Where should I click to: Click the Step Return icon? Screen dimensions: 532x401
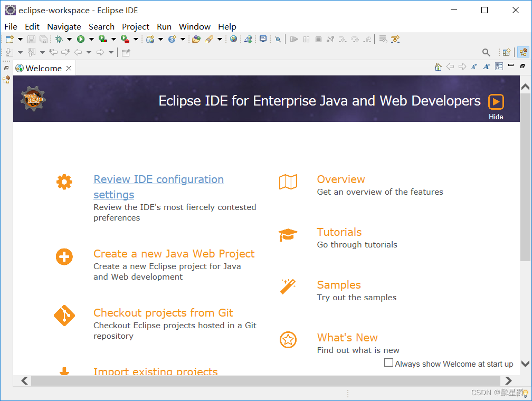pyautogui.click(x=367, y=40)
